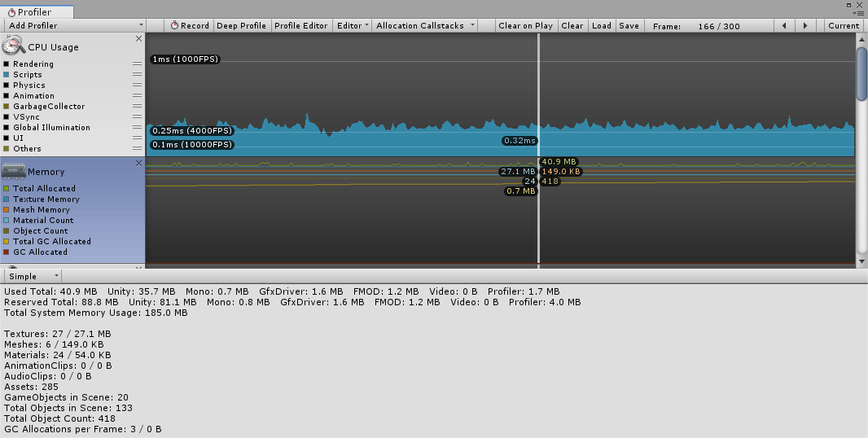Open the Add Profiler dropdown
This screenshot has height=438, width=868.
[75, 25]
